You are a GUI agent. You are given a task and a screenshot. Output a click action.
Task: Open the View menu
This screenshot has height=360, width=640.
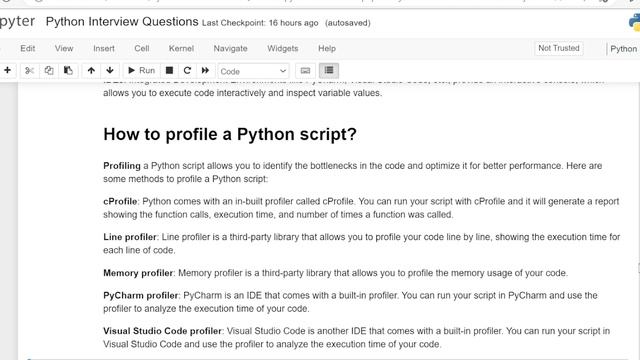[64, 48]
